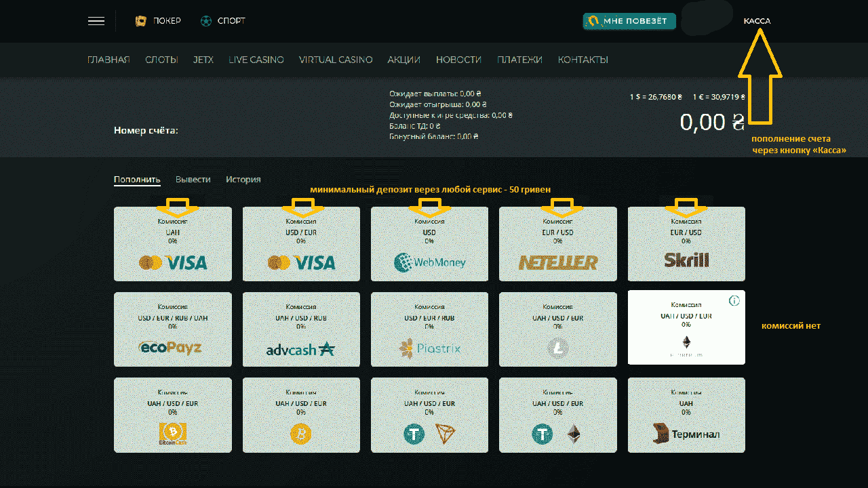Click the info icon on Ethereum card
This screenshot has width=868, height=488.
[734, 300]
